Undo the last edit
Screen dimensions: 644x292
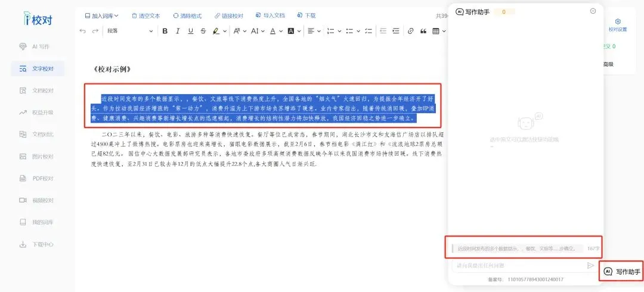click(82, 31)
